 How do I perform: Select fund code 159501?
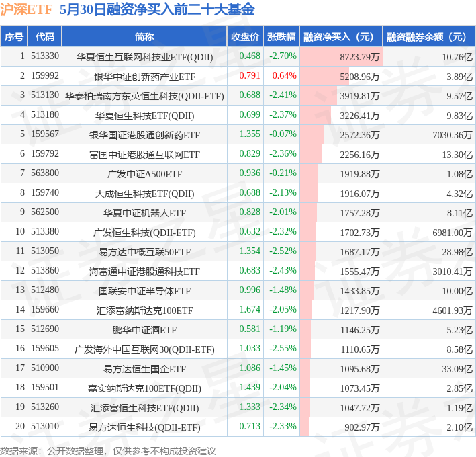tap(45, 387)
